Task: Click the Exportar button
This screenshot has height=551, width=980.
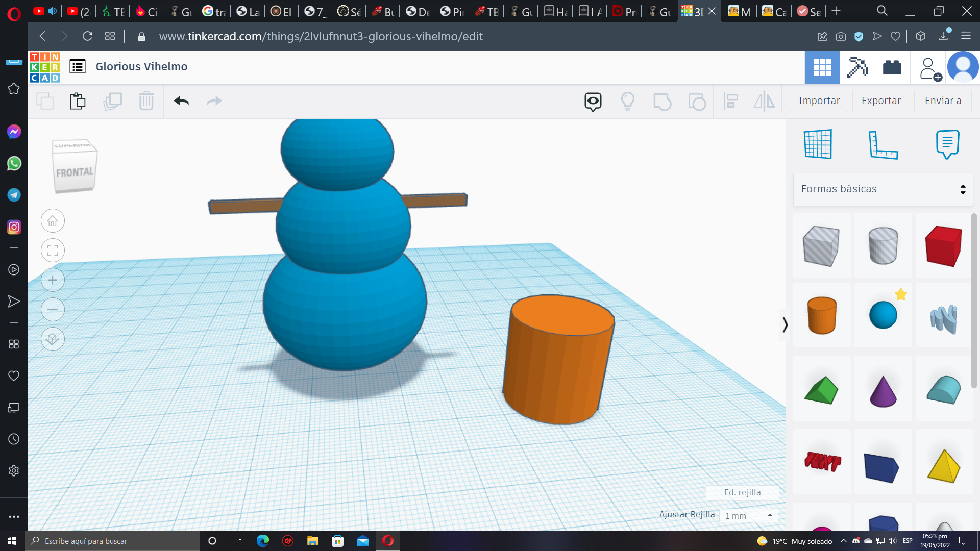Action: pos(881,101)
